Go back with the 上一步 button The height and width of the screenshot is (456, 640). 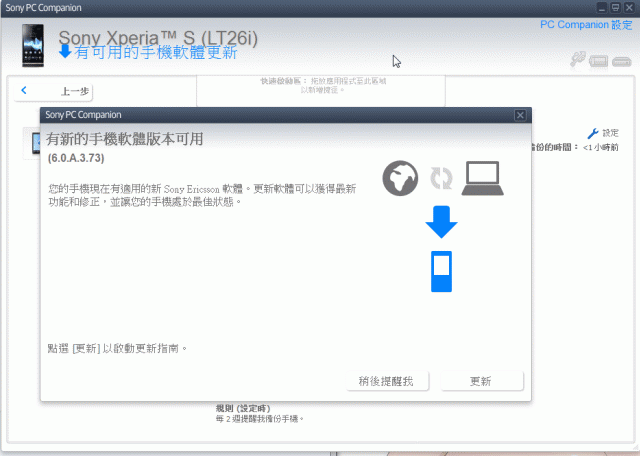53,91
